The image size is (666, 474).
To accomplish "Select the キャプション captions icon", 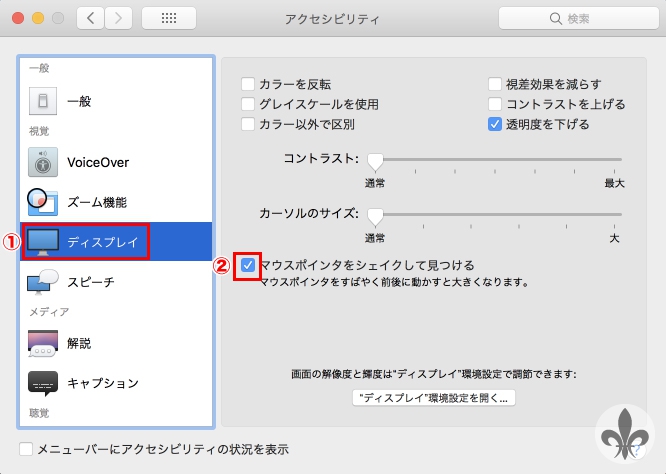I will (43, 383).
